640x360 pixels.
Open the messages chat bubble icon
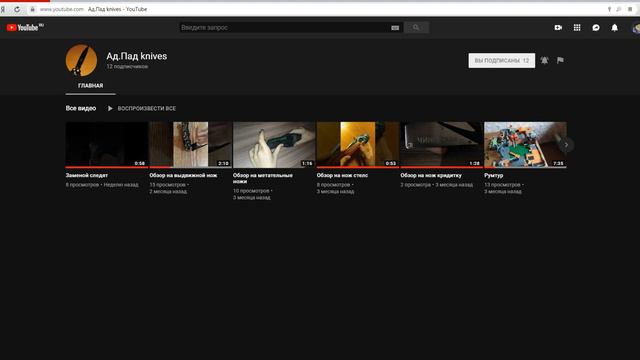pyautogui.click(x=596, y=27)
